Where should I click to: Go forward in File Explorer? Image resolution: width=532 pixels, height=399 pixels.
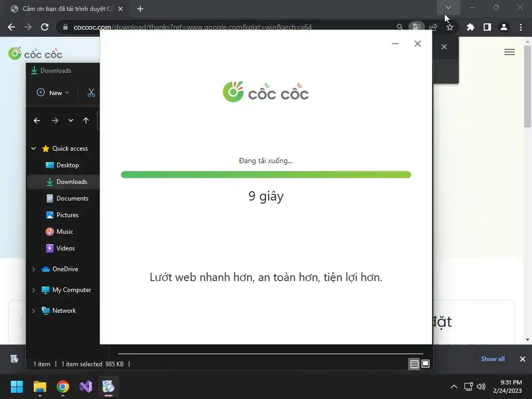55,121
